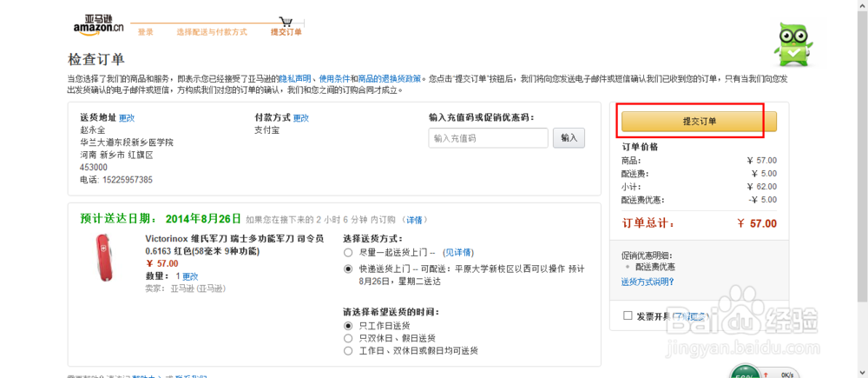
Task: Click the 配送费优惠 -¥5.00 row
Action: pos(699,200)
